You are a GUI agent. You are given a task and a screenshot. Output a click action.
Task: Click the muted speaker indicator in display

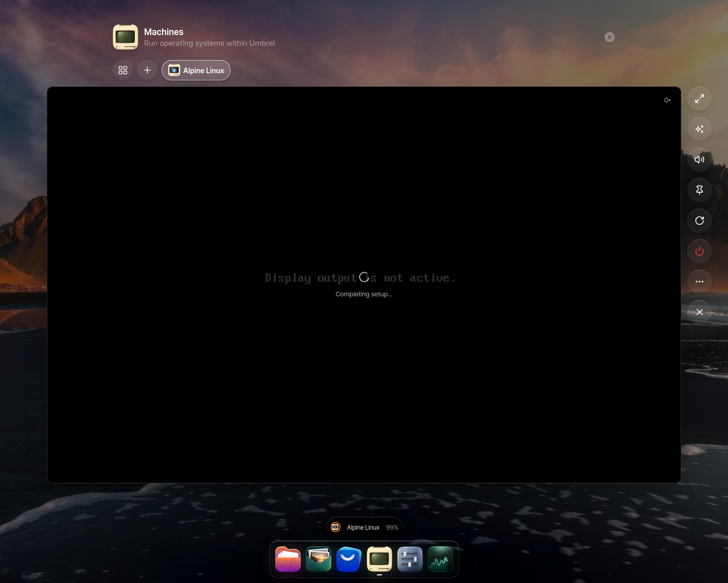click(668, 100)
